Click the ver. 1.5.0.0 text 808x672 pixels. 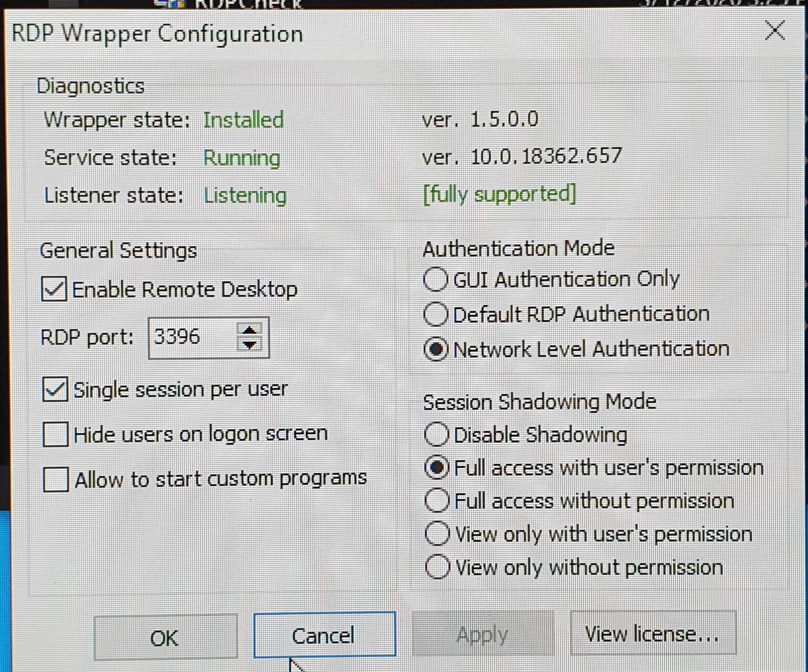(x=479, y=119)
